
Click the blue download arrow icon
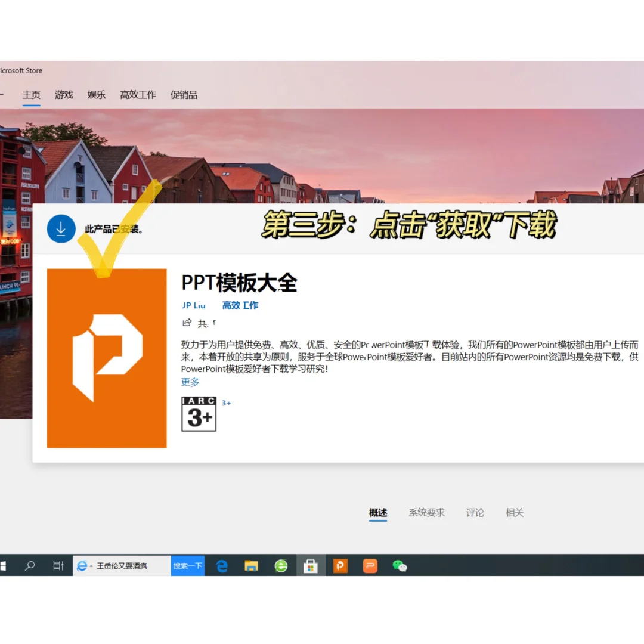(60, 228)
